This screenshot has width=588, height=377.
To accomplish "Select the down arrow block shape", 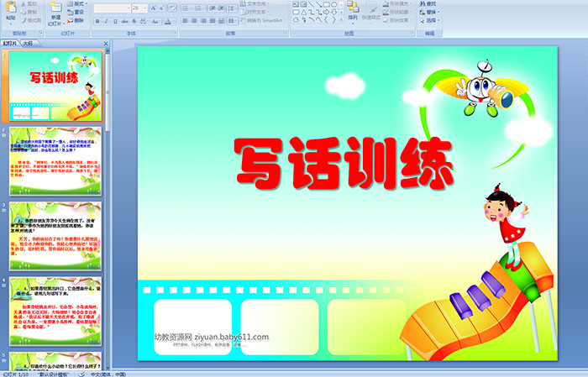I will [333, 12].
